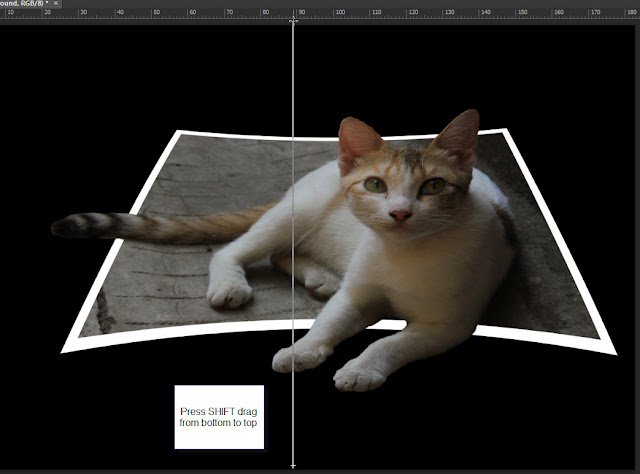The image size is (640, 474).
Task: Click the cat's right eye in image
Action: (x=432, y=186)
